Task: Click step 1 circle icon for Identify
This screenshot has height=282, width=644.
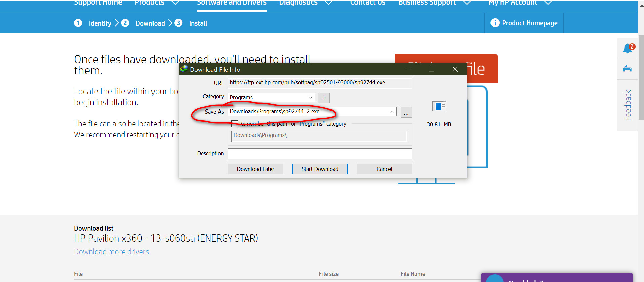Action: tap(78, 23)
